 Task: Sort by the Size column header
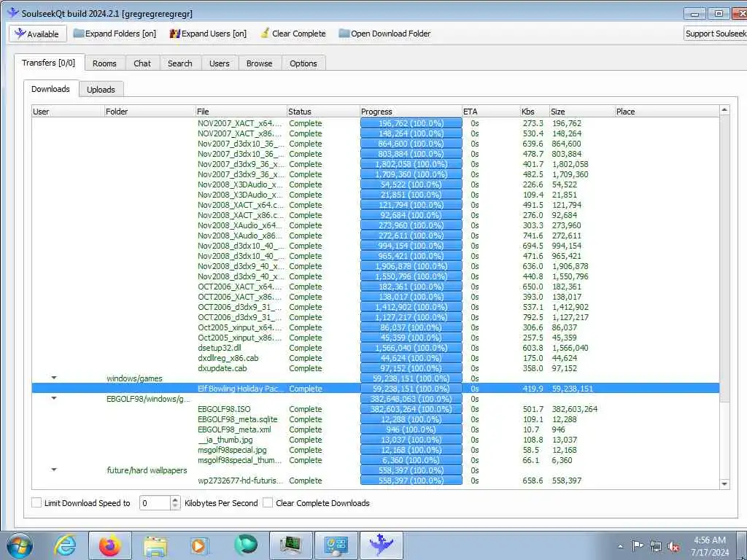tap(582, 112)
